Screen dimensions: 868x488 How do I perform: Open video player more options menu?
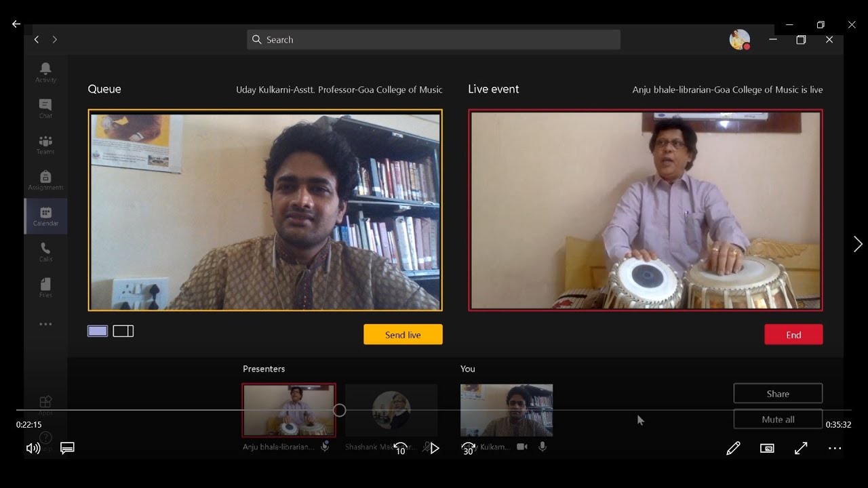pos(835,448)
